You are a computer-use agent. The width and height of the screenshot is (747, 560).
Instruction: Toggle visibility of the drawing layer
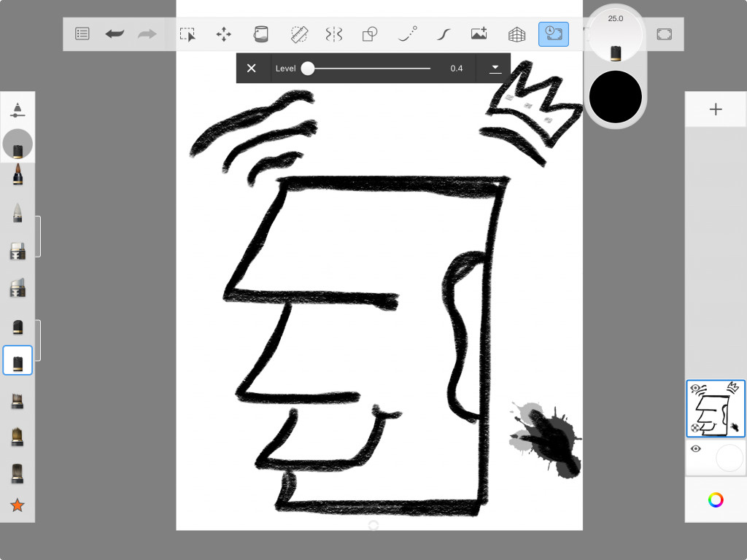point(695,389)
